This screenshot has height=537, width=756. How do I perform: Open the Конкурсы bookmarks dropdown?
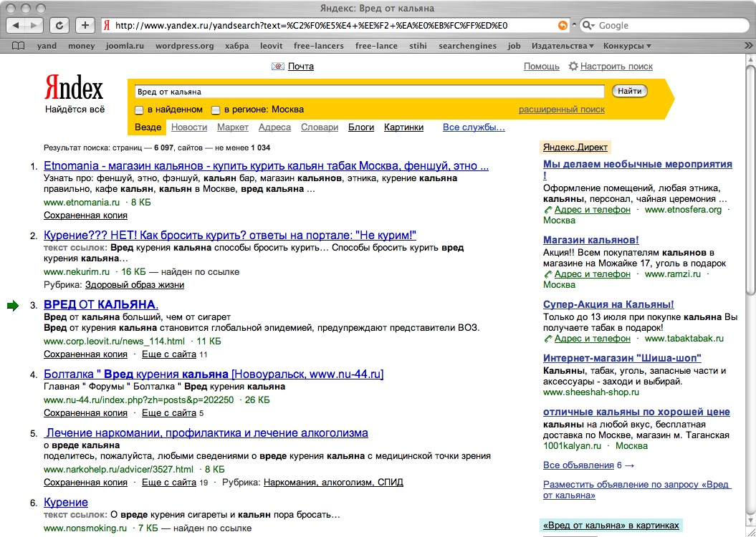pyautogui.click(x=627, y=46)
